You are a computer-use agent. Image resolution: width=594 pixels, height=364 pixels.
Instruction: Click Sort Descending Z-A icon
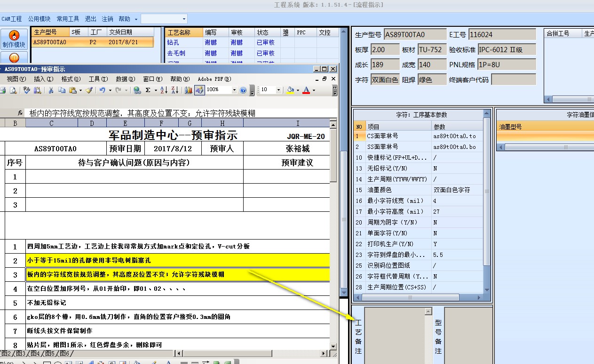[x=174, y=90]
